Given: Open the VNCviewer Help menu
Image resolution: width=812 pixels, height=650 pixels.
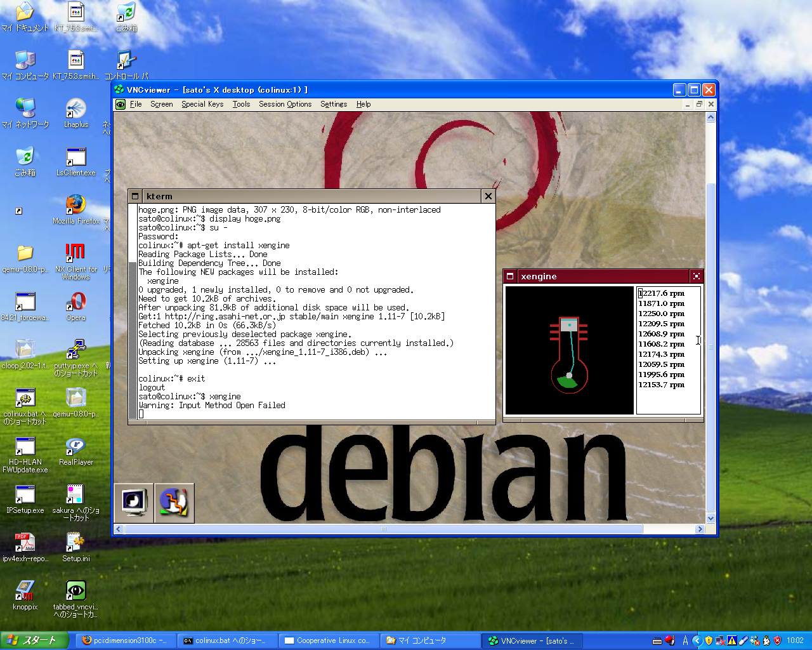Looking at the screenshot, I should coord(363,104).
